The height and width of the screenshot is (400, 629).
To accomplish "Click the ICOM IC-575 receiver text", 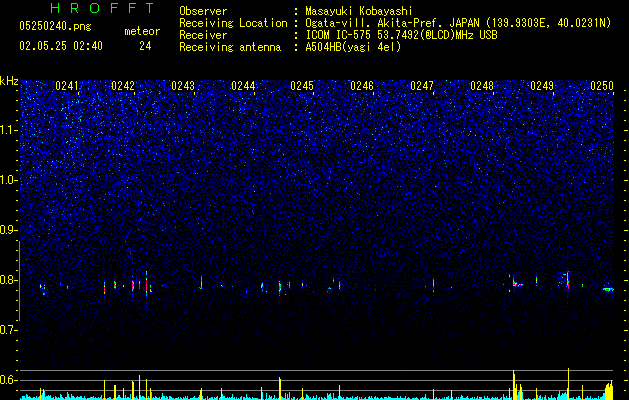I will click(x=401, y=35).
